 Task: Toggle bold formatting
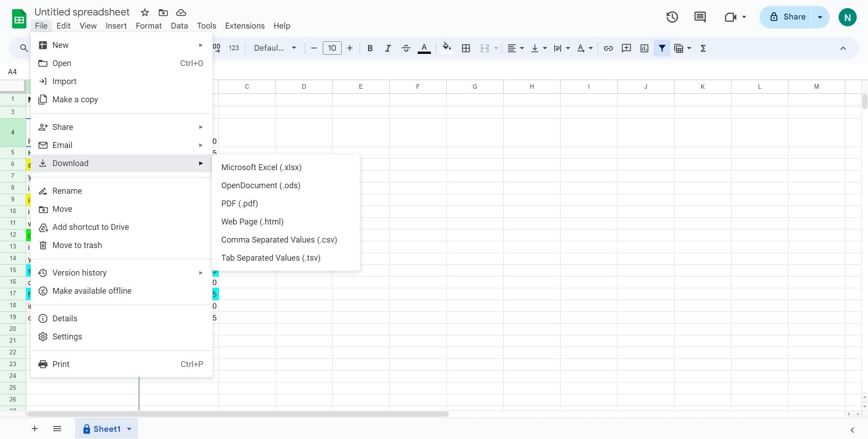(x=370, y=48)
